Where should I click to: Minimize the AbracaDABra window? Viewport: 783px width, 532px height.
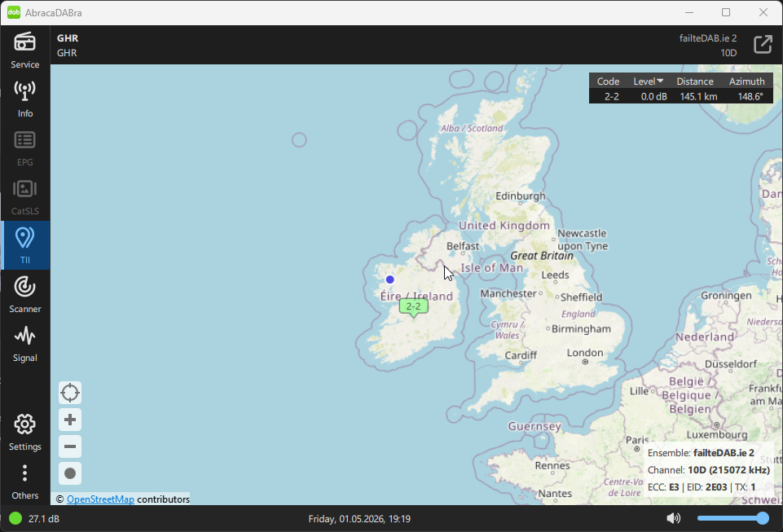coord(689,12)
